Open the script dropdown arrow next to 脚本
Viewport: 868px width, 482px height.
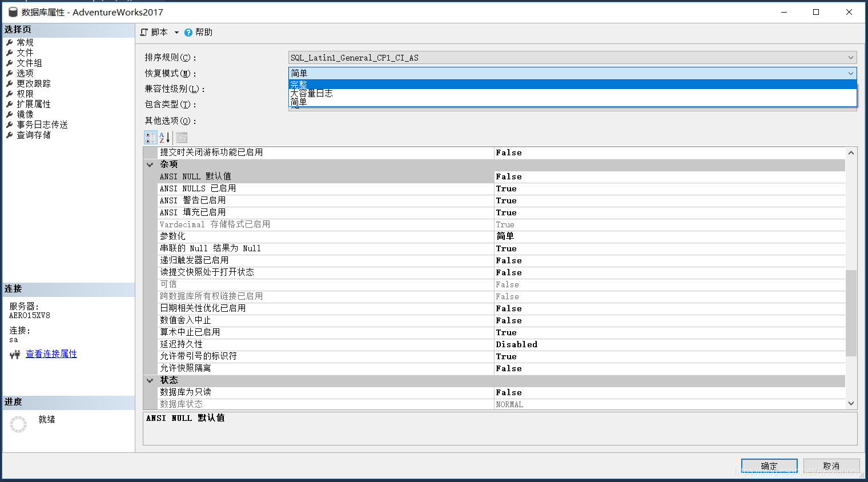(x=176, y=33)
